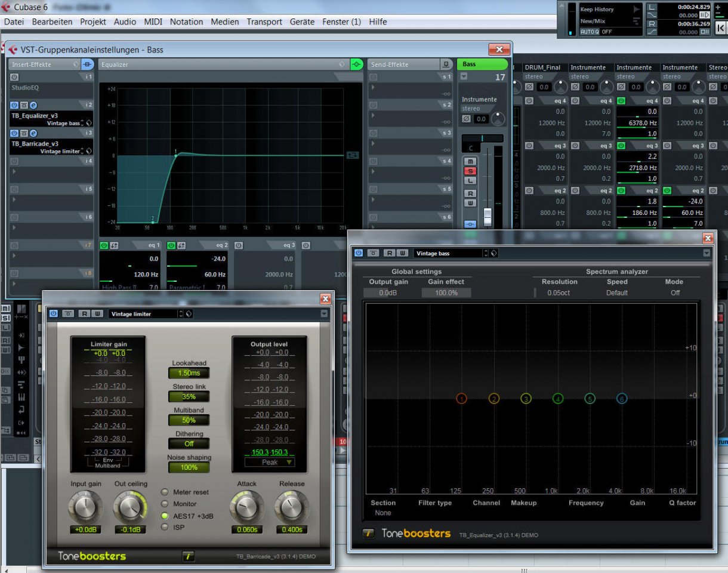Bypass effect in Vintage limiter plugin header
This screenshot has height=573, width=728.
click(69, 313)
